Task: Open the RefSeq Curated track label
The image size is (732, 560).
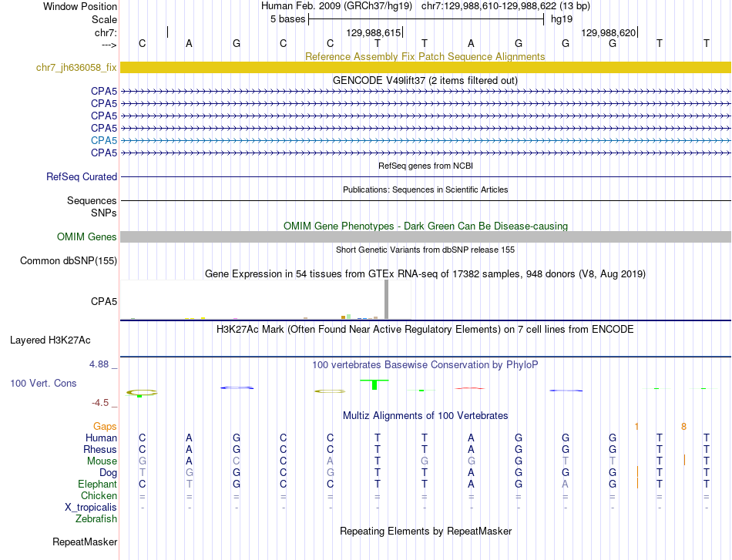Action: [x=81, y=177]
